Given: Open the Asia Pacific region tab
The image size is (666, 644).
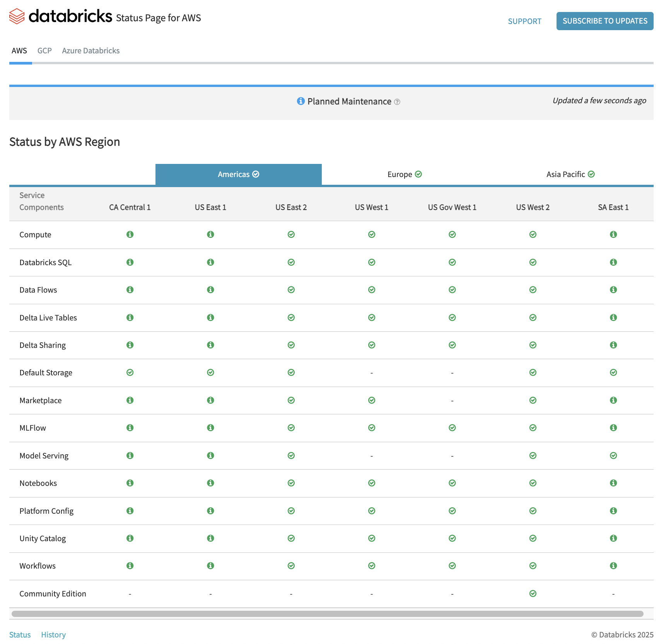Looking at the screenshot, I should click(570, 174).
